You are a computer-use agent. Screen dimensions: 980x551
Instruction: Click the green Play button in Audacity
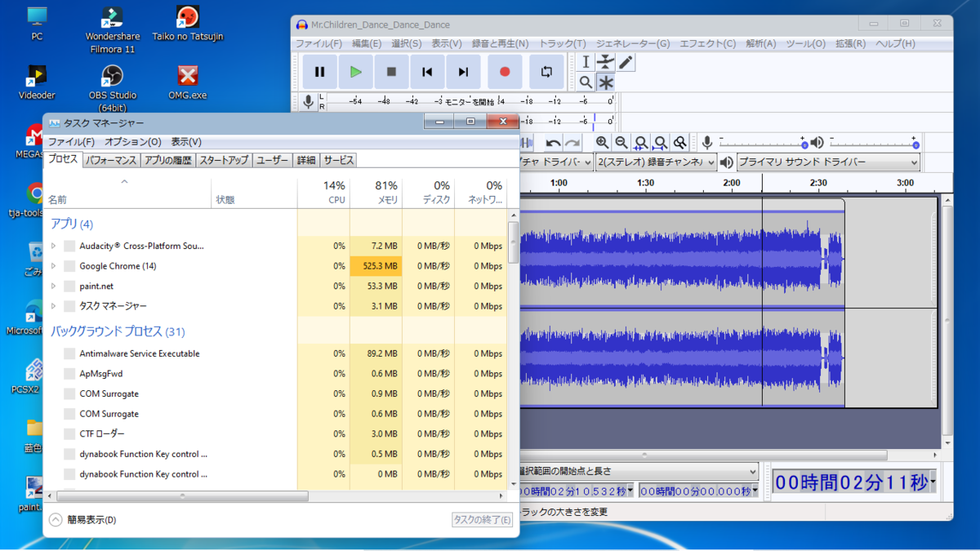(x=356, y=72)
